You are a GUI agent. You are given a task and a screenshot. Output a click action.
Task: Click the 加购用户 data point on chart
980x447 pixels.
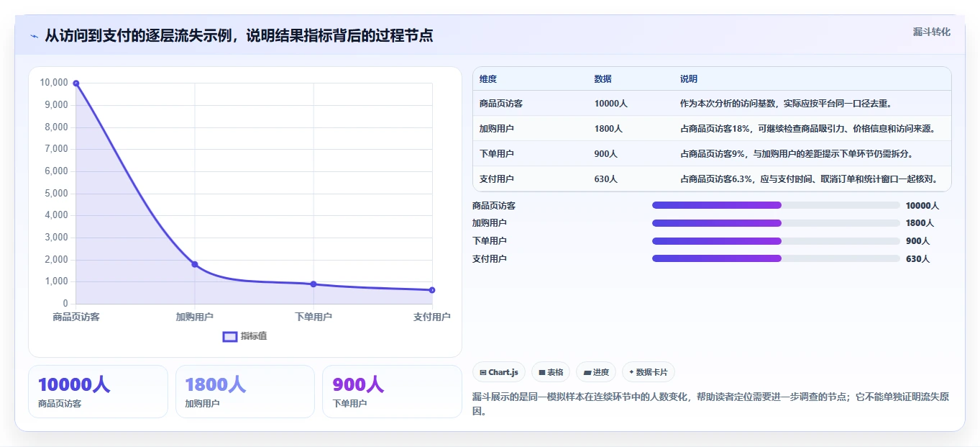pyautogui.click(x=195, y=264)
